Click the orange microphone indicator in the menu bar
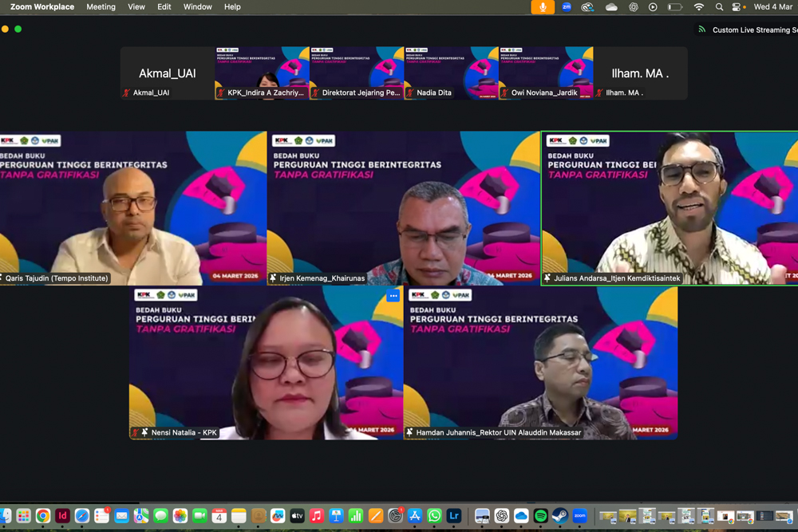798x532 pixels. [x=543, y=7]
